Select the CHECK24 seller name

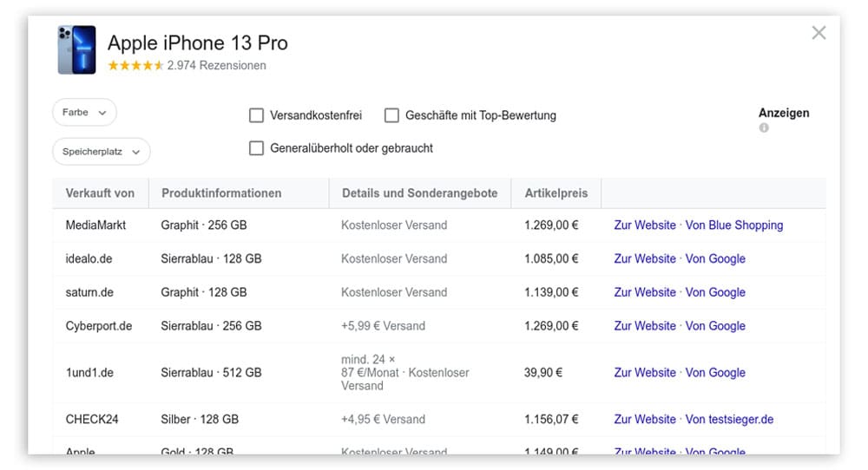pos(92,419)
